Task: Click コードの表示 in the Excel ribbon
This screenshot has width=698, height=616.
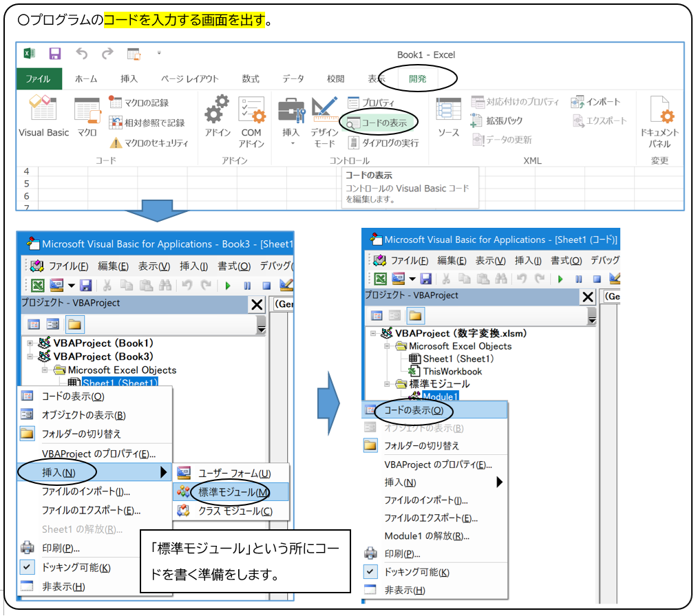Action: click(378, 123)
